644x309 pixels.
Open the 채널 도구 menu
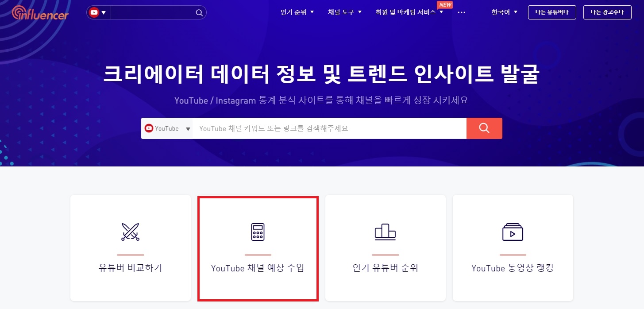(344, 12)
